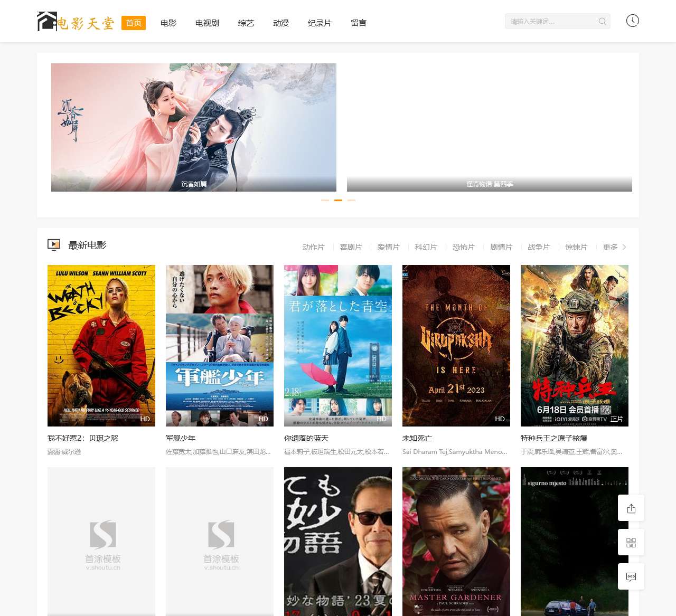
Task: Click the title 未知死亡
Action: (417, 438)
